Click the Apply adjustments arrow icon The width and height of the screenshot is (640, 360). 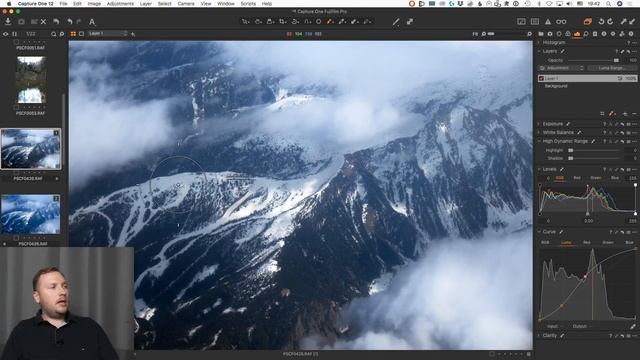pos(633,21)
